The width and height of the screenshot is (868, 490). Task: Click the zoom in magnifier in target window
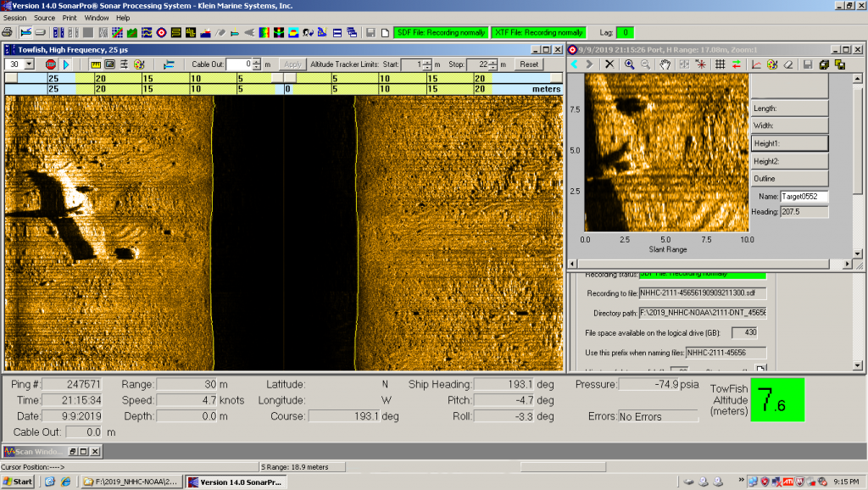pos(629,64)
